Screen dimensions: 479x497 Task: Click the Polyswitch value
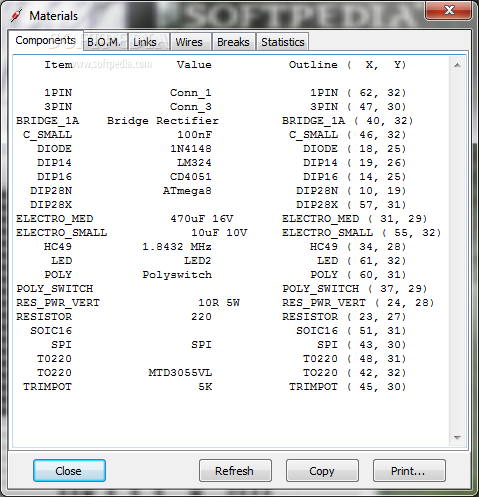(x=177, y=275)
